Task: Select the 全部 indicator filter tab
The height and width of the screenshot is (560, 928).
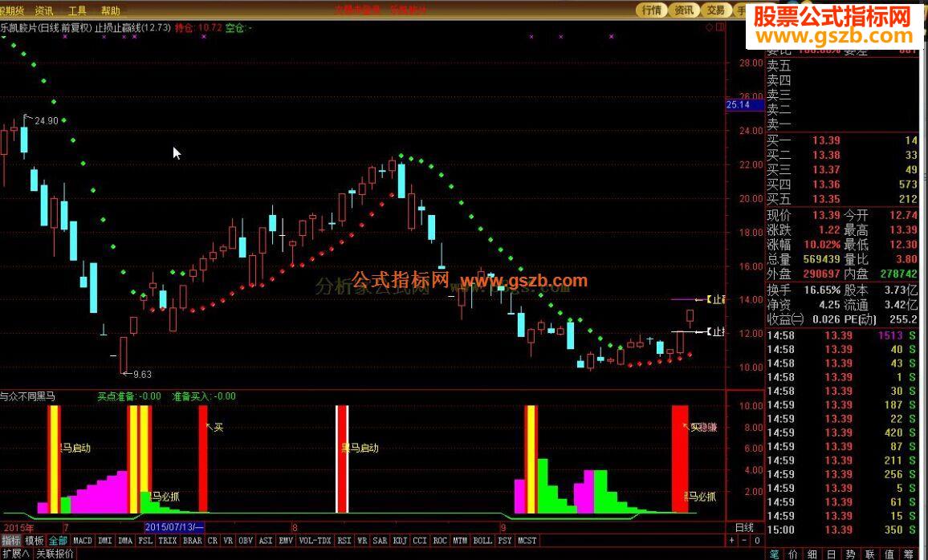Action: 58,541
